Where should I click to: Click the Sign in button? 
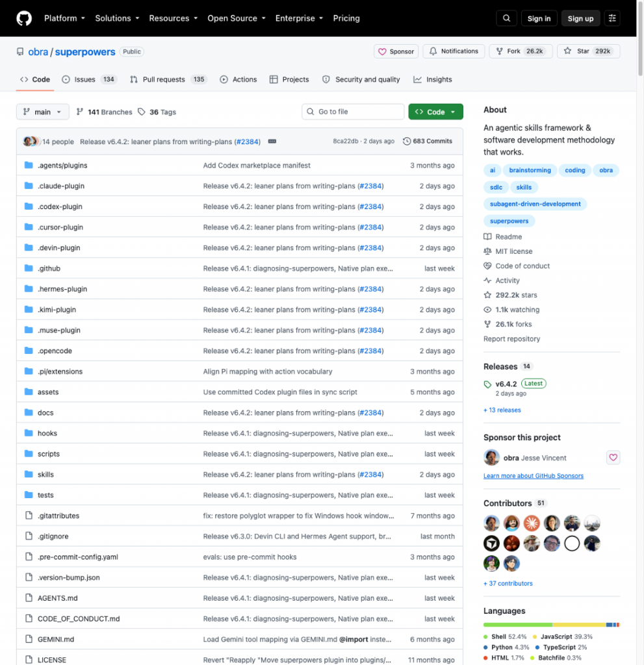click(539, 18)
